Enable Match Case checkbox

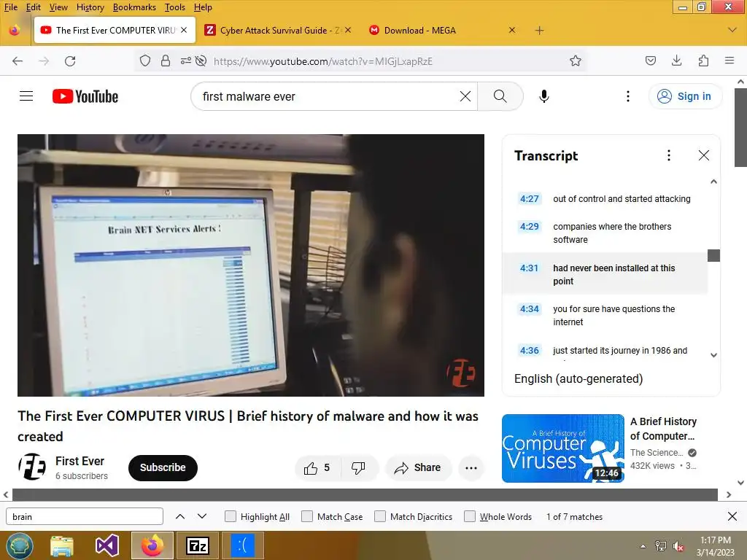point(307,516)
